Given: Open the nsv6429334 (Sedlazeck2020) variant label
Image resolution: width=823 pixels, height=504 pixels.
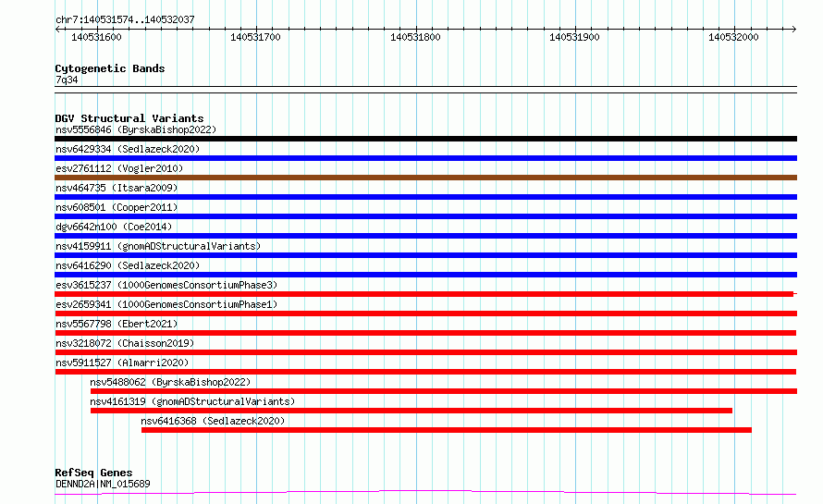Looking at the screenshot, I should coord(128,149).
